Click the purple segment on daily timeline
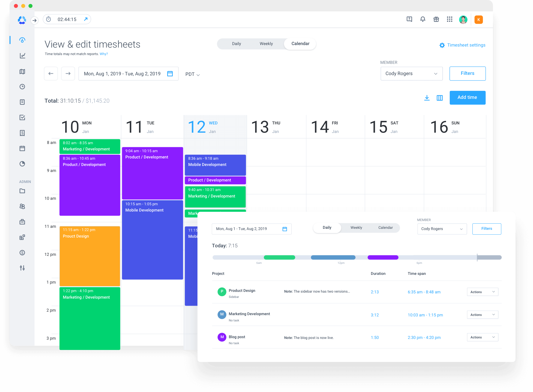The width and height of the screenshot is (533, 392). [383, 257]
